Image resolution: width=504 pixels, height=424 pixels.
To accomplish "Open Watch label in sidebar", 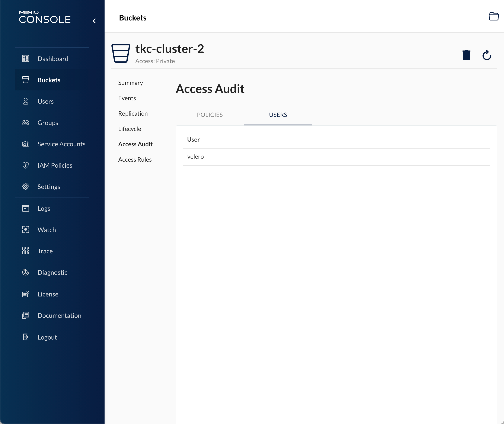I will pyautogui.click(x=47, y=230).
